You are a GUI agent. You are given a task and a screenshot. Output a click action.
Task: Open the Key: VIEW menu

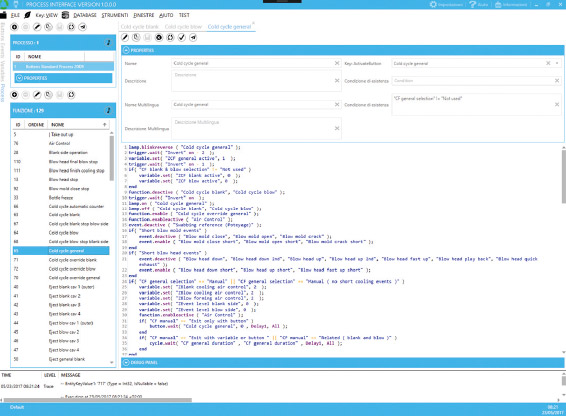[x=47, y=15]
